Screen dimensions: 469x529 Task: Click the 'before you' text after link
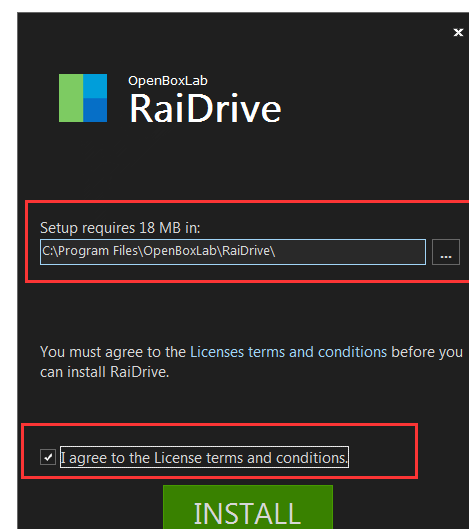point(427,352)
